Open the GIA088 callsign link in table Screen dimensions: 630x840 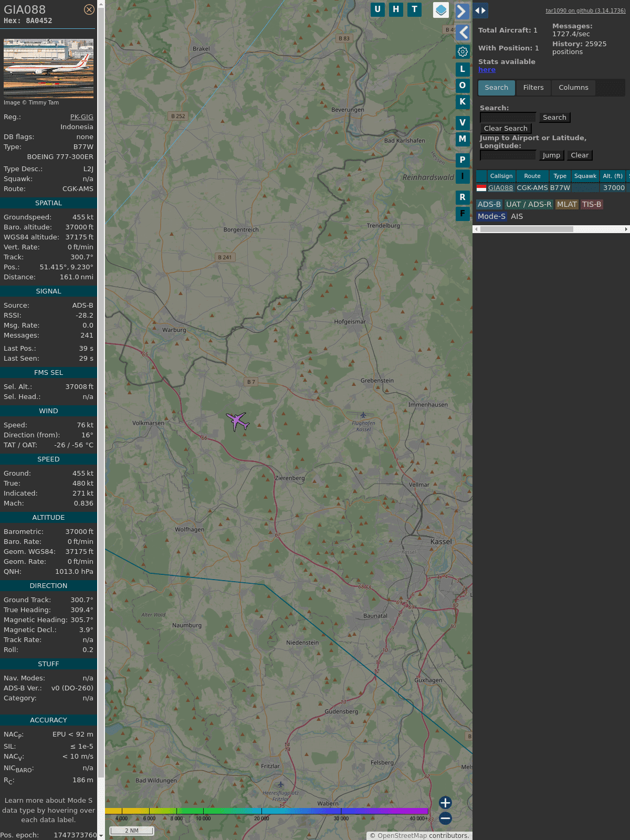500,187
